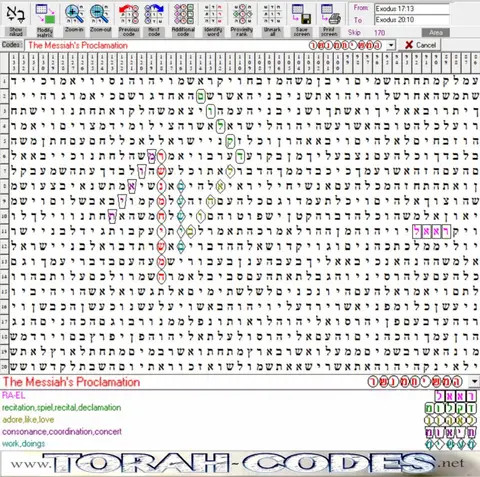Image resolution: width=480 pixels, height=477 pixels.
Task: Toggle the Show nikud tool
Action: pyautogui.click(x=15, y=19)
